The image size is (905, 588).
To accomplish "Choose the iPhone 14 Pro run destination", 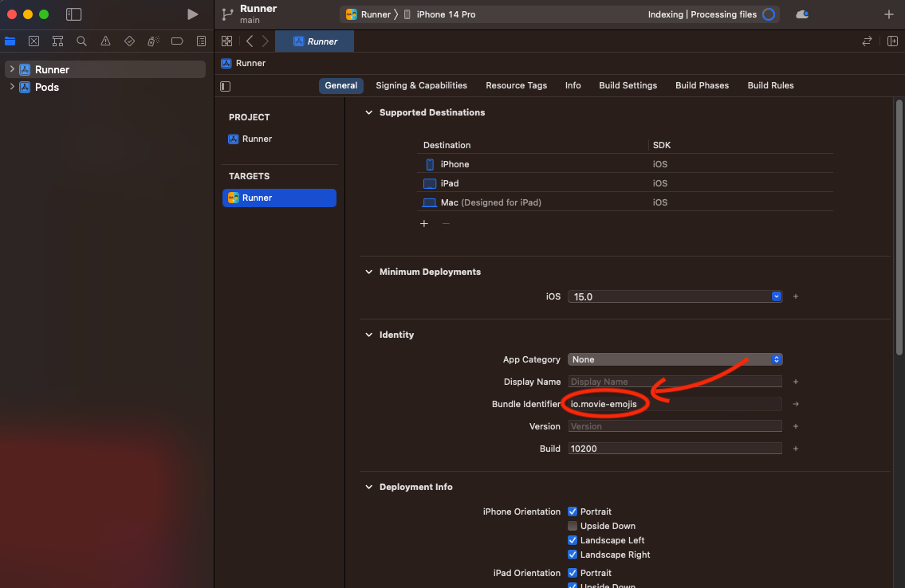I will [x=440, y=14].
